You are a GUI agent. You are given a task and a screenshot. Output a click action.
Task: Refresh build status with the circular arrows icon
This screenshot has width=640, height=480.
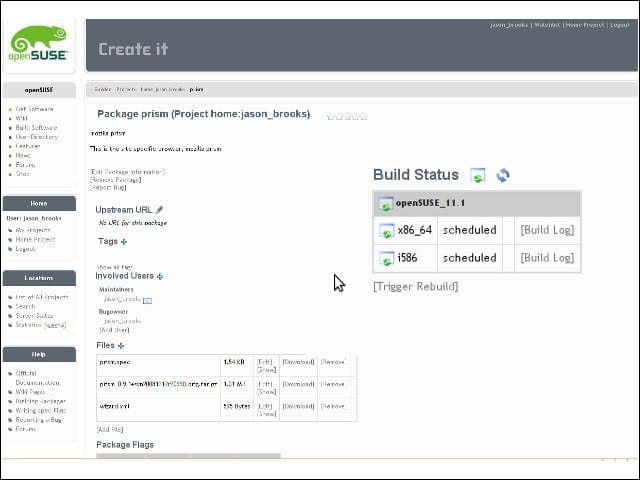pos(503,176)
